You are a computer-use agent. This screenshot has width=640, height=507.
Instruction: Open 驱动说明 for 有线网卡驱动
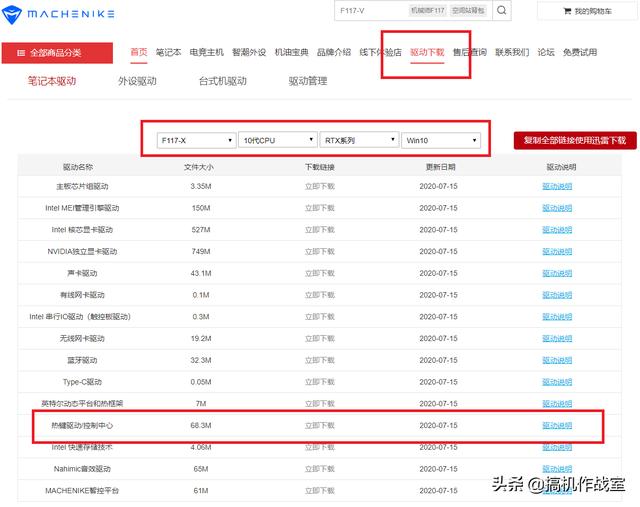click(557, 295)
